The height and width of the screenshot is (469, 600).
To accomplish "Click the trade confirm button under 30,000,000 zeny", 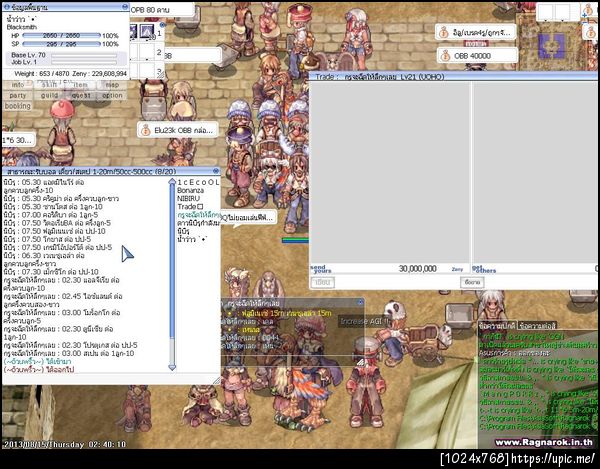I will pyautogui.click(x=472, y=282).
